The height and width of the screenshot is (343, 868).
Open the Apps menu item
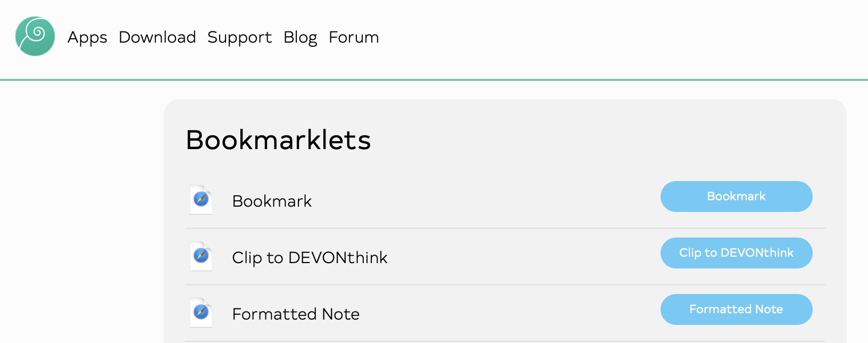[87, 37]
